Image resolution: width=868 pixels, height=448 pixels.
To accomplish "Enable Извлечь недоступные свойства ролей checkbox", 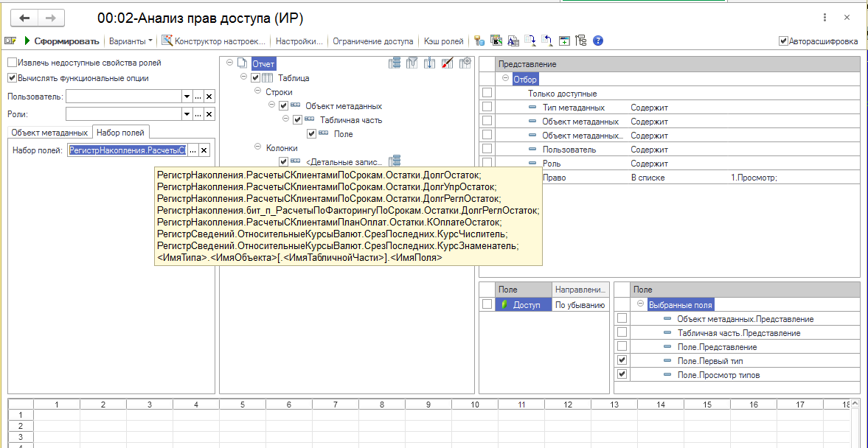I will (13, 63).
